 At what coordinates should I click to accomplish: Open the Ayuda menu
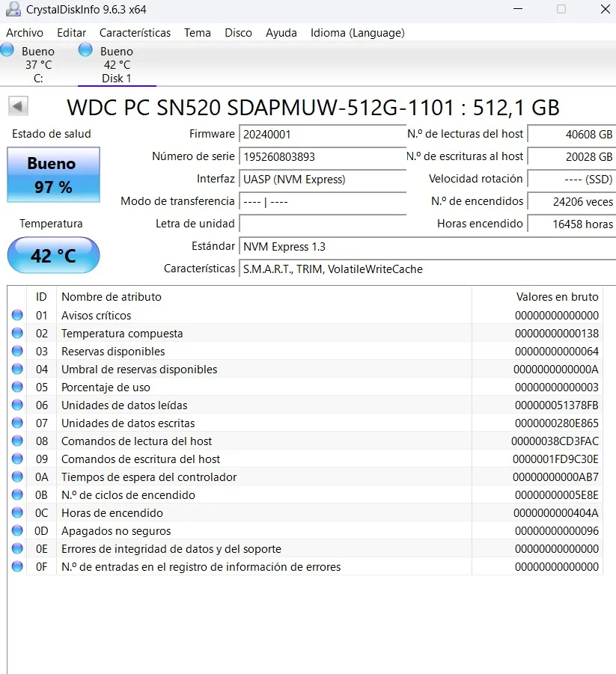281,33
